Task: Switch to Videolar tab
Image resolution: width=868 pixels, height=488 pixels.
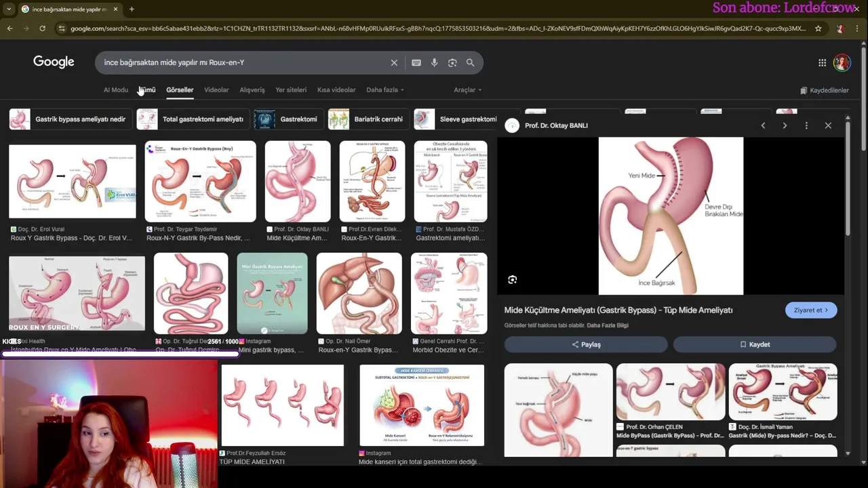Action: click(x=216, y=89)
